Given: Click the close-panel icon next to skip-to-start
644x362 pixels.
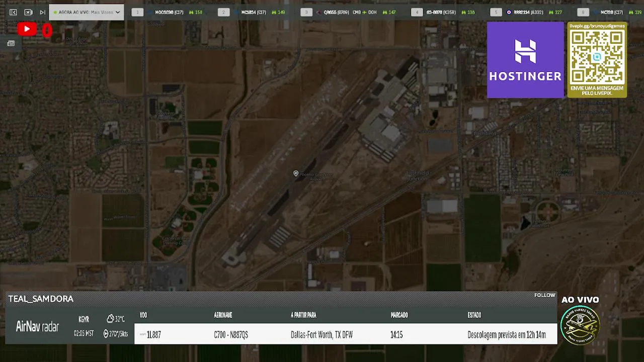Looking at the screenshot, I should (28, 12).
